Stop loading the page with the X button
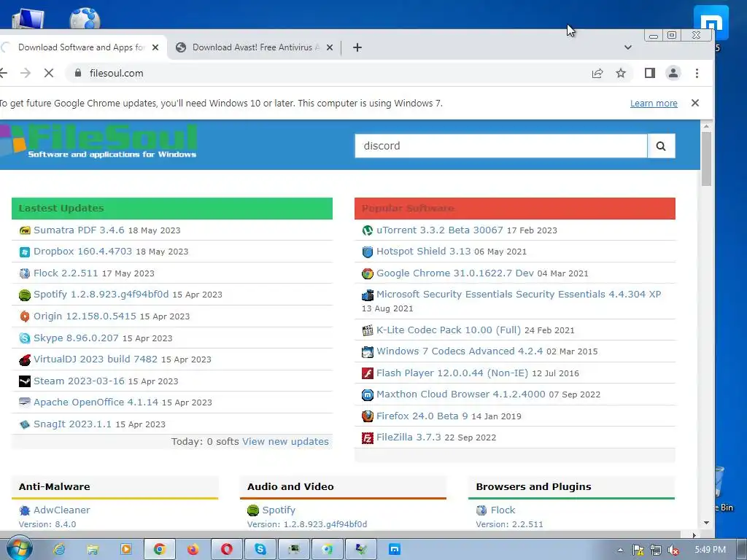747x560 pixels. coord(49,73)
